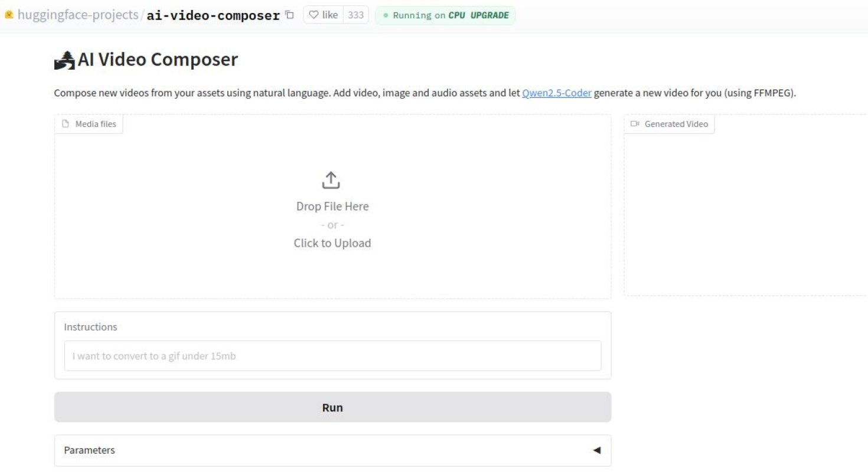The image size is (868, 472).
Task: Click the green status dot in Running badge
Action: pyautogui.click(x=384, y=15)
